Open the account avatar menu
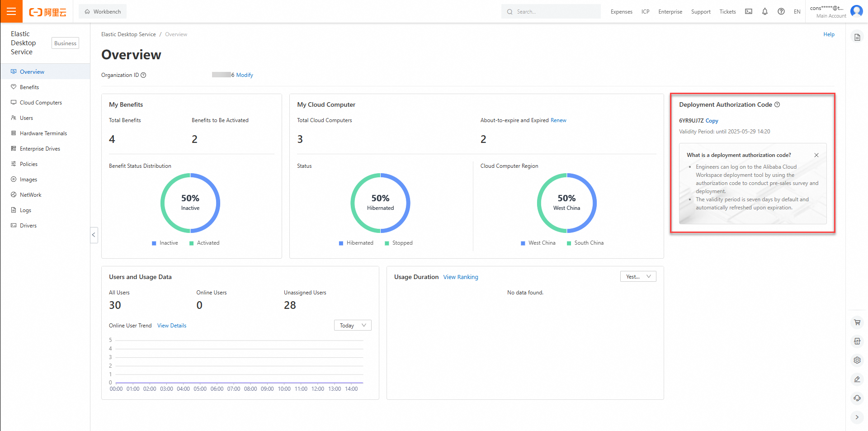 pos(857,11)
